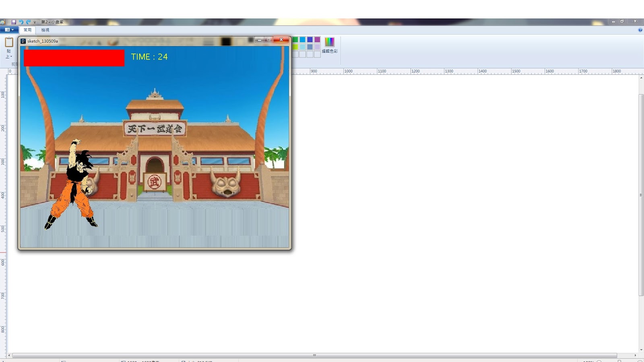Click the Paste clipboard icon

tap(9, 42)
